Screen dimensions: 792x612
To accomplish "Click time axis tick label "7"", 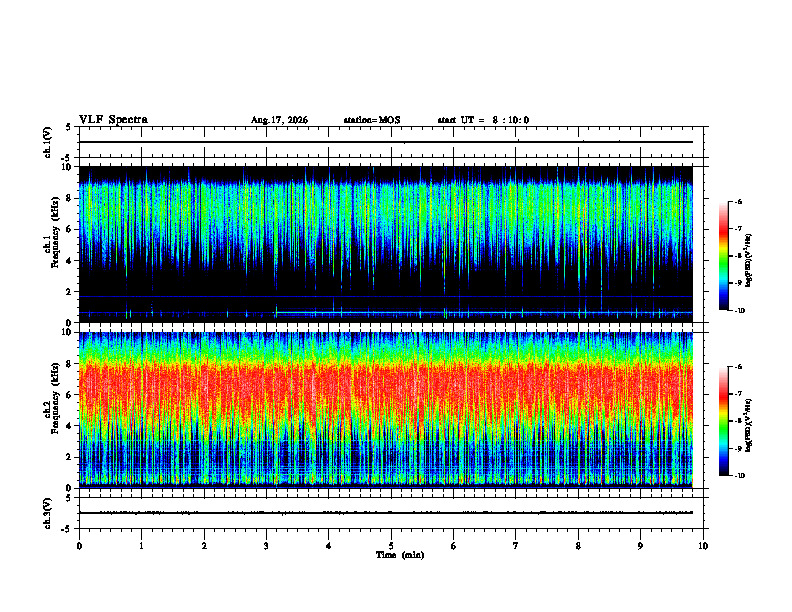I will (516, 546).
